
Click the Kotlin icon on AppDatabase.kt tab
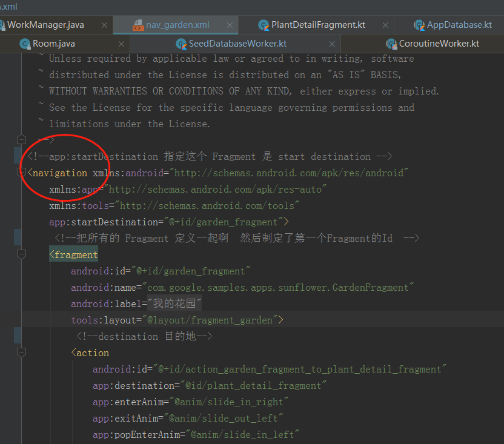click(419, 25)
